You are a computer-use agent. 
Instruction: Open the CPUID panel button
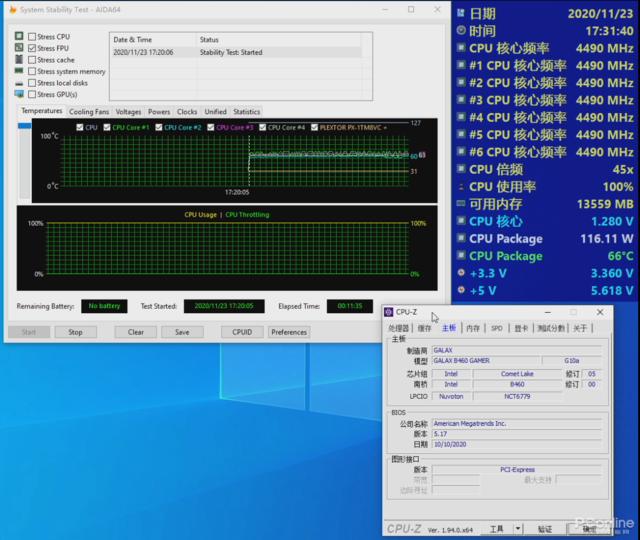click(x=242, y=332)
